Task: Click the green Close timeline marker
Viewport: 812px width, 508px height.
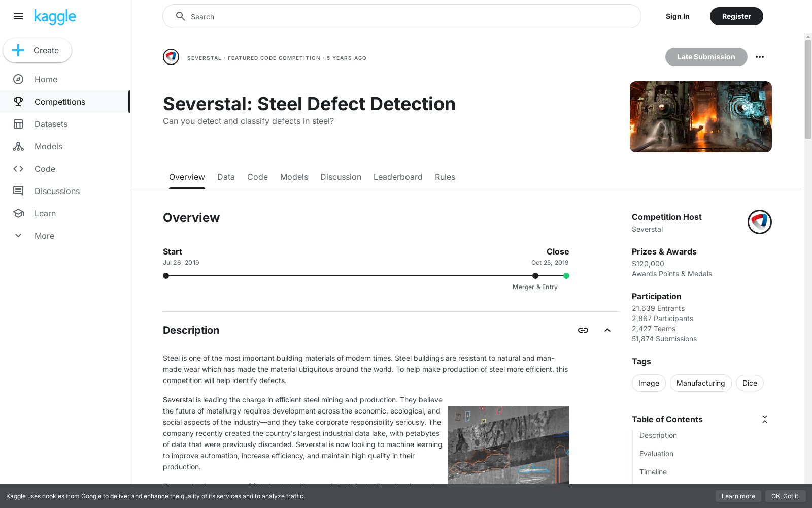Action: coord(566,276)
